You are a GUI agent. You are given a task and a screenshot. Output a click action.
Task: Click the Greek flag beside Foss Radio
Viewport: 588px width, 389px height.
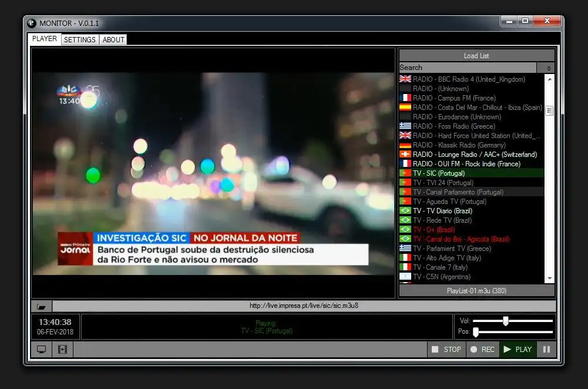click(x=405, y=126)
